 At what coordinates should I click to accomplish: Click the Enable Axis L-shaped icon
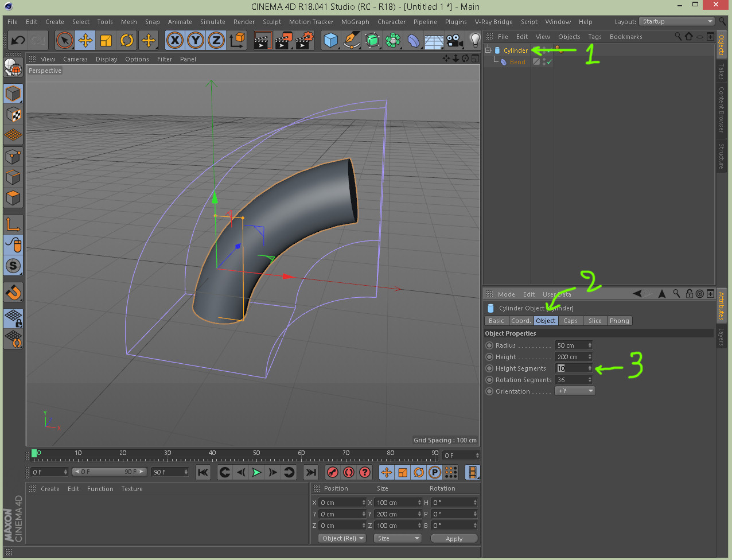13,224
